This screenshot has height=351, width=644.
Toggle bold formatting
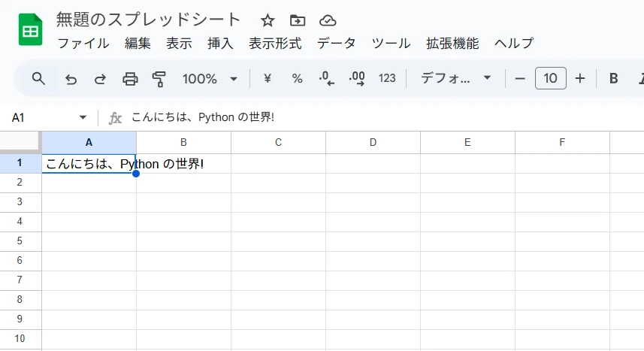pyautogui.click(x=613, y=78)
